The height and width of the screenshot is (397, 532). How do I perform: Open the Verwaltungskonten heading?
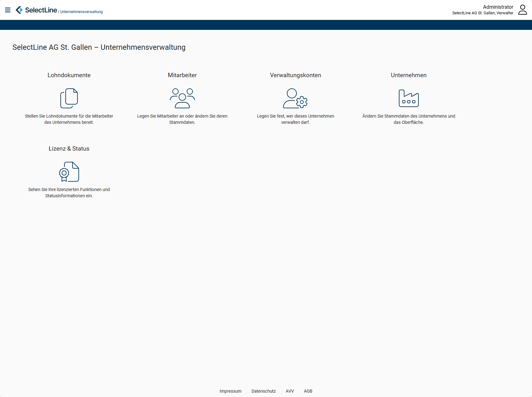pos(296,75)
